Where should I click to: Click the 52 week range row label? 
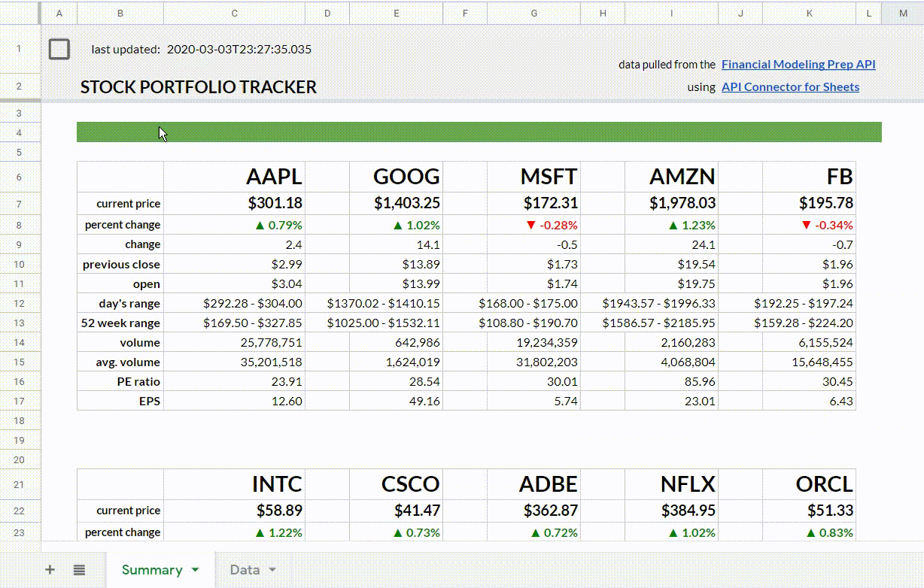[x=120, y=323]
